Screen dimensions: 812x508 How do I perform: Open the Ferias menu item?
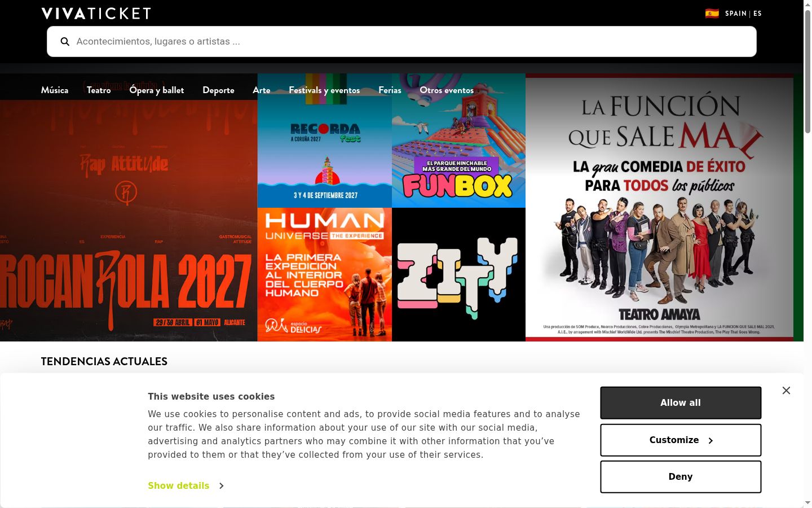(x=390, y=90)
